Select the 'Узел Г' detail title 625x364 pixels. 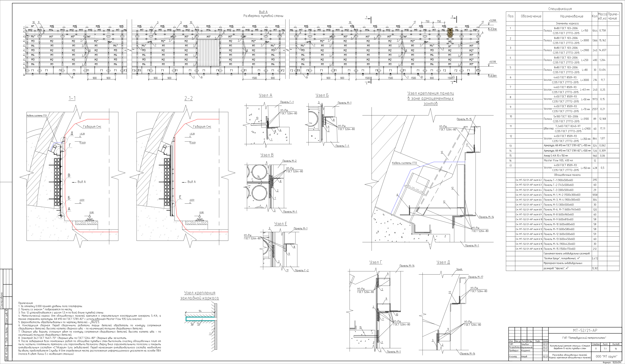coord(376,262)
